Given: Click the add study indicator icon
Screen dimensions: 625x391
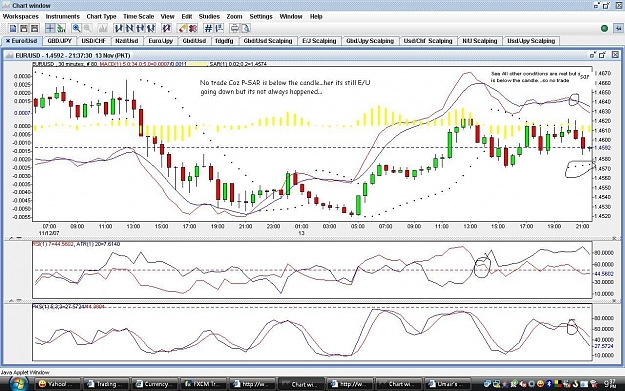Looking at the screenshot, I should click(61, 28).
